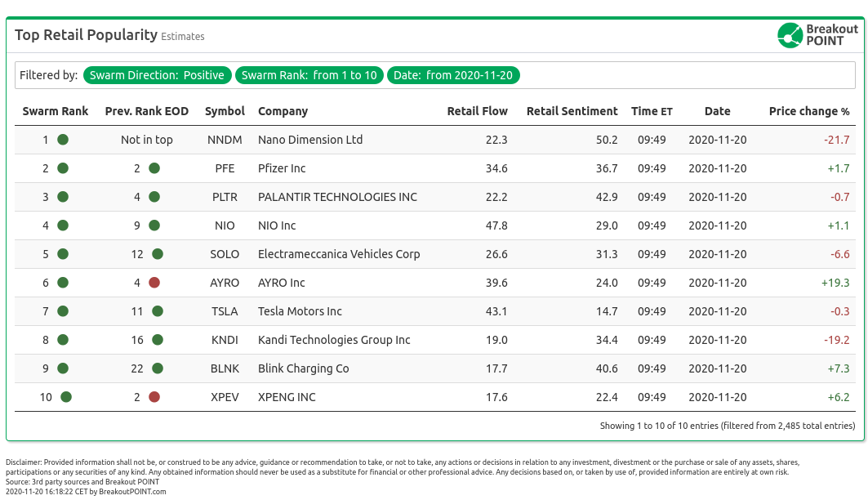Viewport: 868px width, 500px height.
Task: Click the -21.7 price change value
Action: point(836,140)
